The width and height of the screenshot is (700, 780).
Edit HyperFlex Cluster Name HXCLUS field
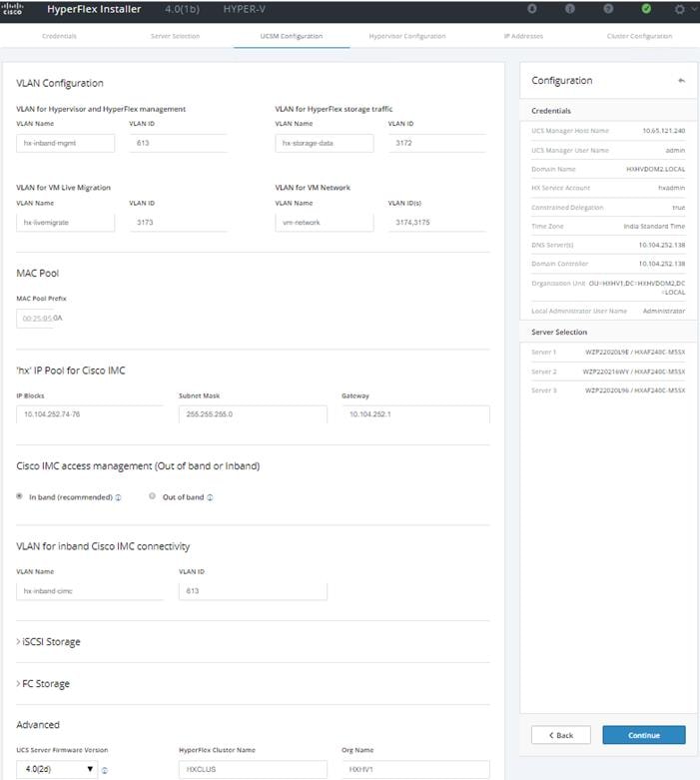tap(253, 769)
